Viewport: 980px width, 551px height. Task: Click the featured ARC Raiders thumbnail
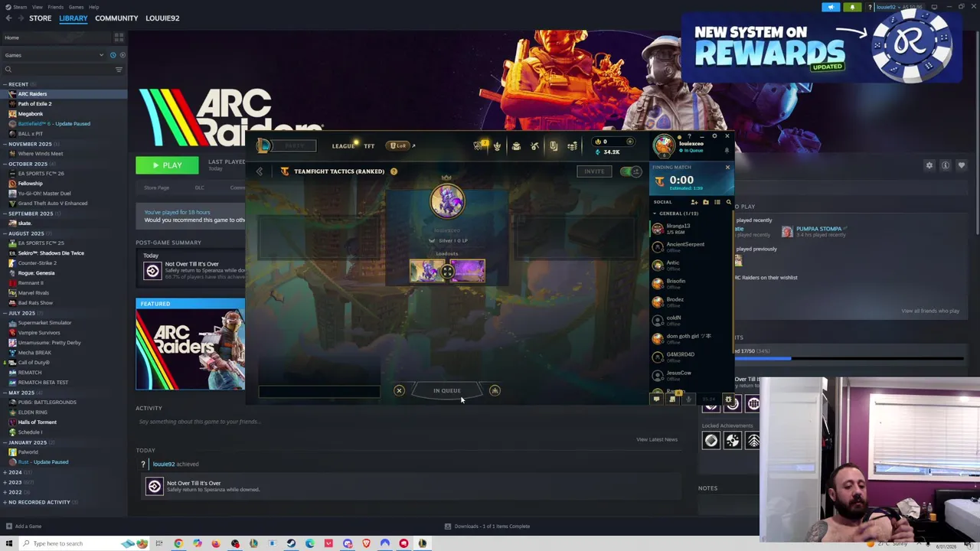191,349
